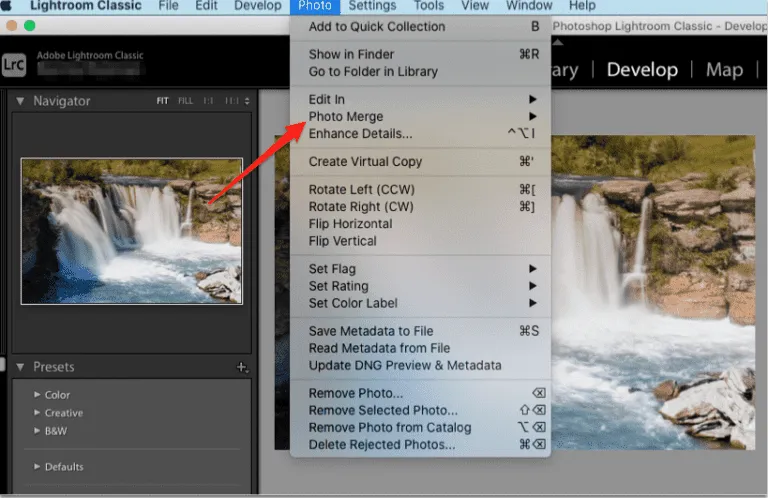Choose Rotate Right (CW)
Image resolution: width=768 pixels, height=498 pixels.
point(420,207)
